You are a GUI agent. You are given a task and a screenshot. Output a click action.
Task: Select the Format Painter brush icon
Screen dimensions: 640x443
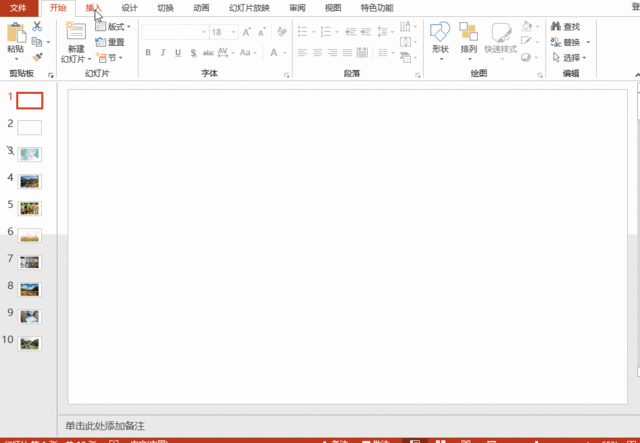coord(37,57)
